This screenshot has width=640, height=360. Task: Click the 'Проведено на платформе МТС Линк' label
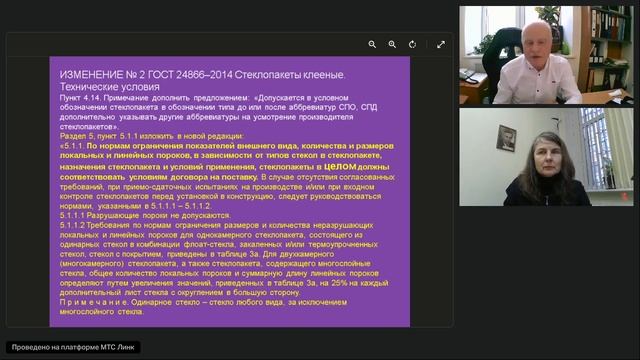pos(73,347)
